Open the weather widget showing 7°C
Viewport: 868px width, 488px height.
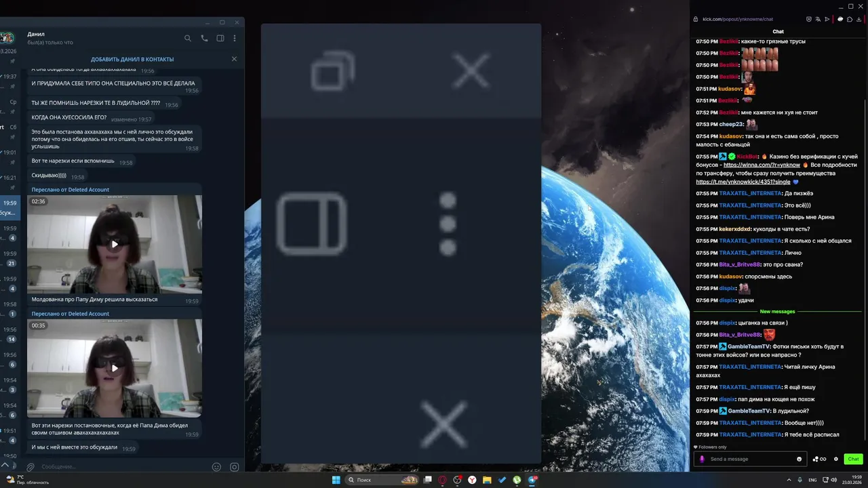(x=27, y=480)
